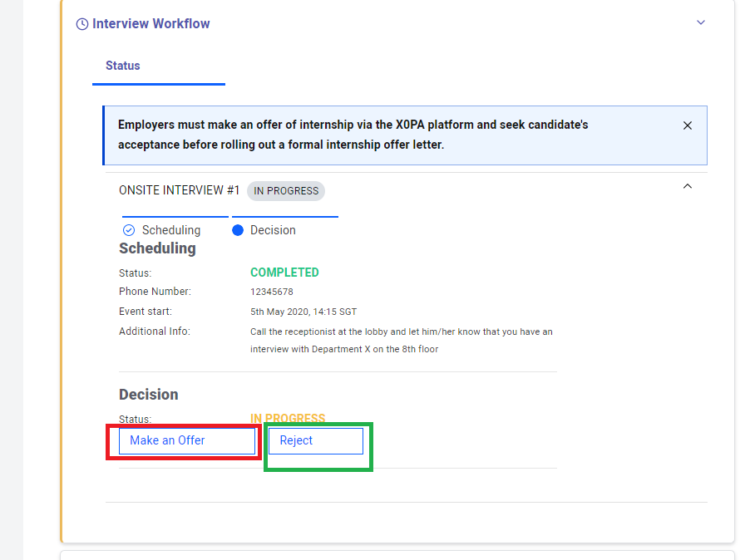
Task: Click the IN PROGRESS status badge
Action: [x=286, y=191]
